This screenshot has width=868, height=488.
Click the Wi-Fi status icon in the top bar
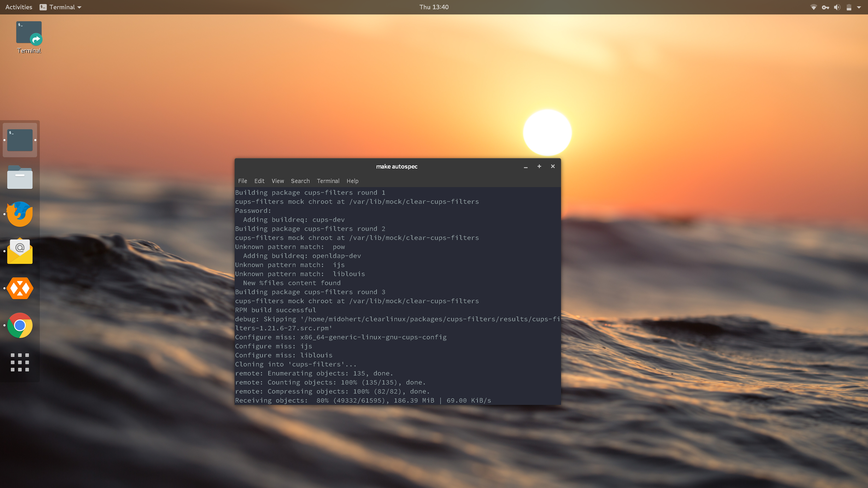814,7
